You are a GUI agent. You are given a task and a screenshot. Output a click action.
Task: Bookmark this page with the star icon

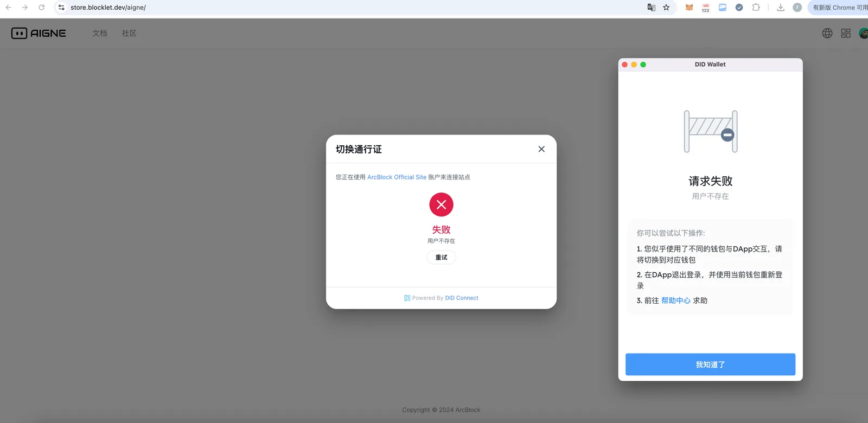(666, 8)
